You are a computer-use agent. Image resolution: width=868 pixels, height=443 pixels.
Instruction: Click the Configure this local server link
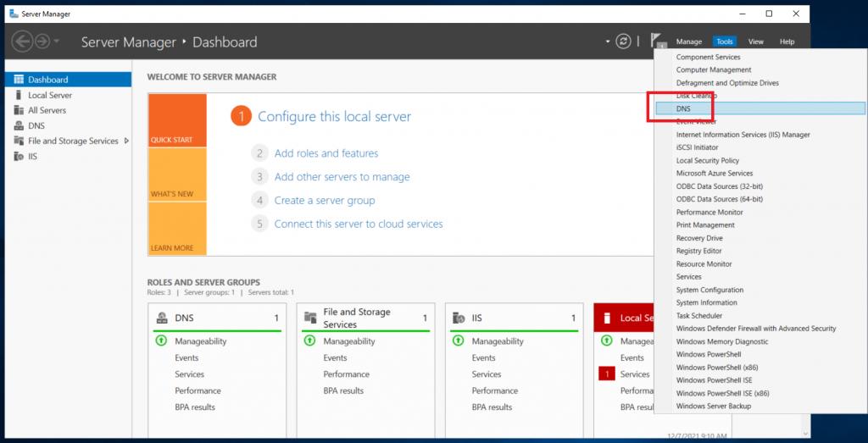334,117
